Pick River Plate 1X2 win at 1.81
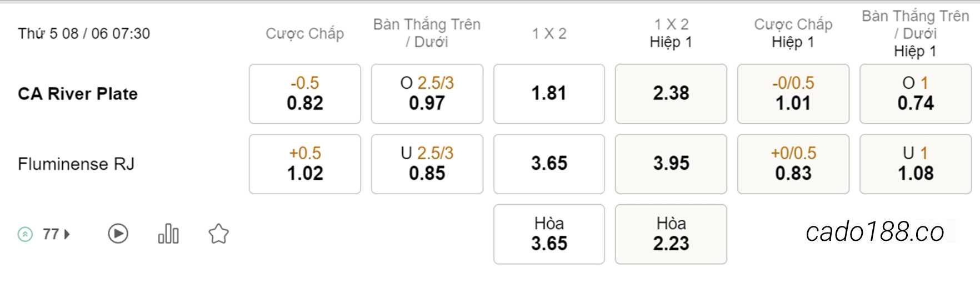980x283 pixels. tap(549, 94)
